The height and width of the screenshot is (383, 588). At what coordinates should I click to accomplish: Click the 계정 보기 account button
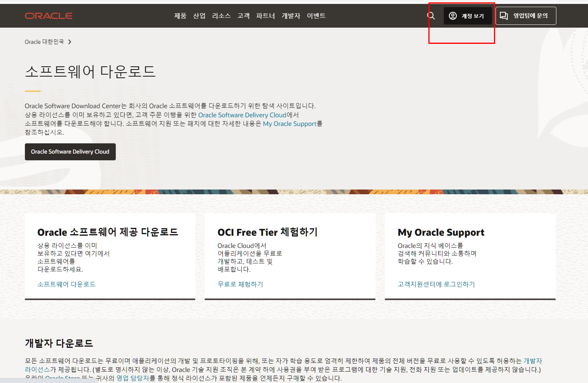pyautogui.click(x=468, y=16)
